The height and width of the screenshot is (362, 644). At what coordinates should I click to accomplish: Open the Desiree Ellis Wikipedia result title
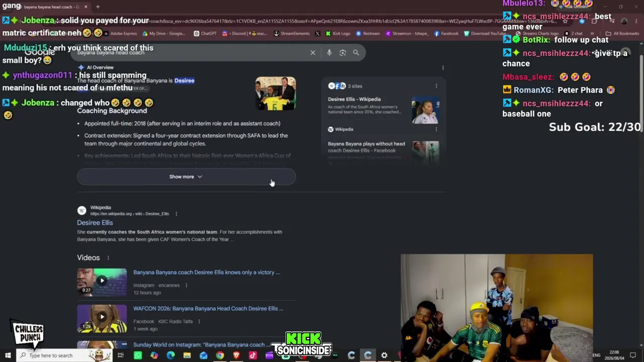(x=95, y=223)
